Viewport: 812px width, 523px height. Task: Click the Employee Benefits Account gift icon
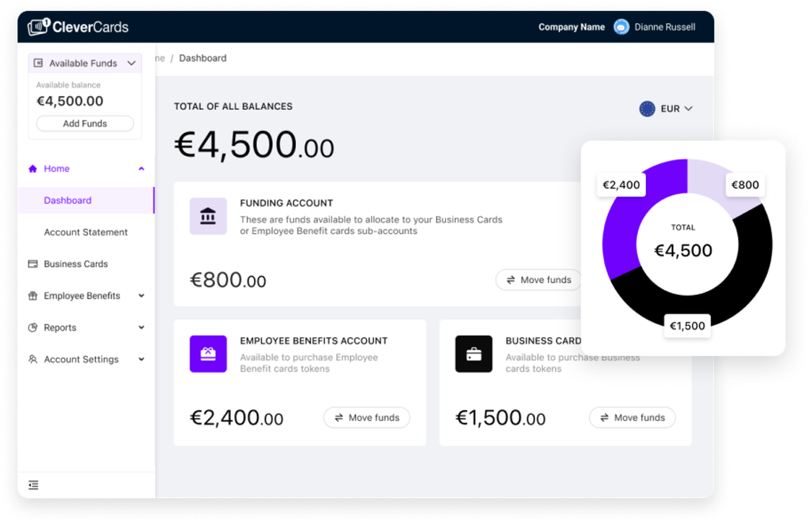point(208,354)
